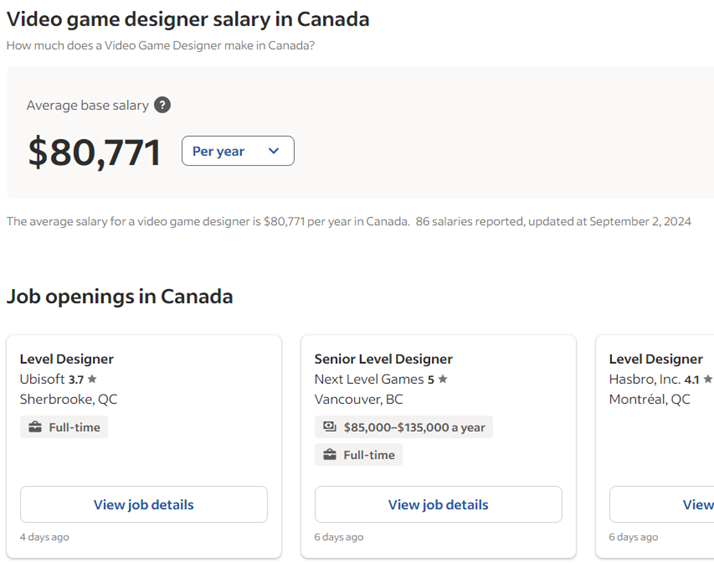Click the help icon beside Average base salary
Viewport: 714px width, 563px height.
[x=162, y=105]
